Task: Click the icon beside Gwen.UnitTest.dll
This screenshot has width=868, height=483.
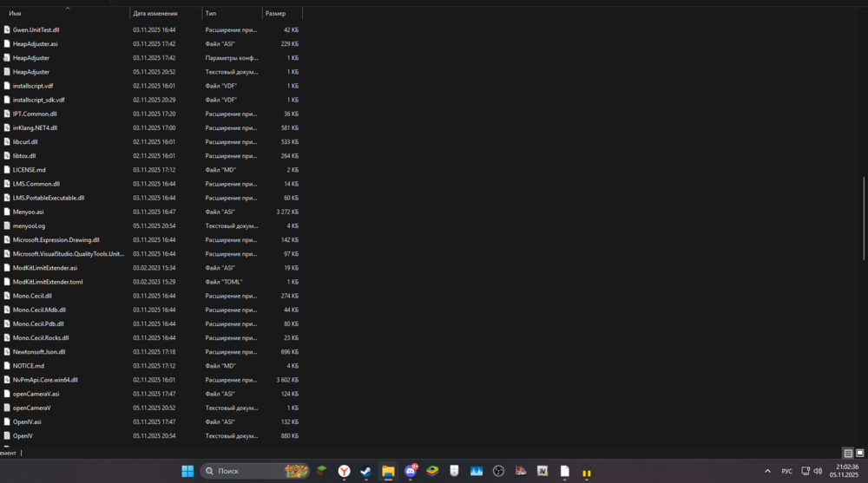Action: point(7,29)
